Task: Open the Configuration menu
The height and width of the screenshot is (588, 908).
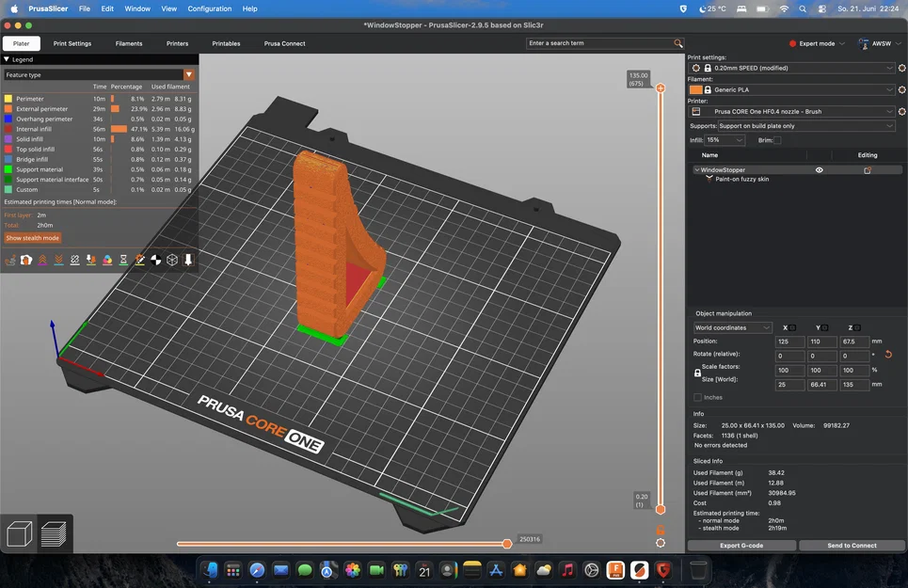Action: [x=210, y=8]
